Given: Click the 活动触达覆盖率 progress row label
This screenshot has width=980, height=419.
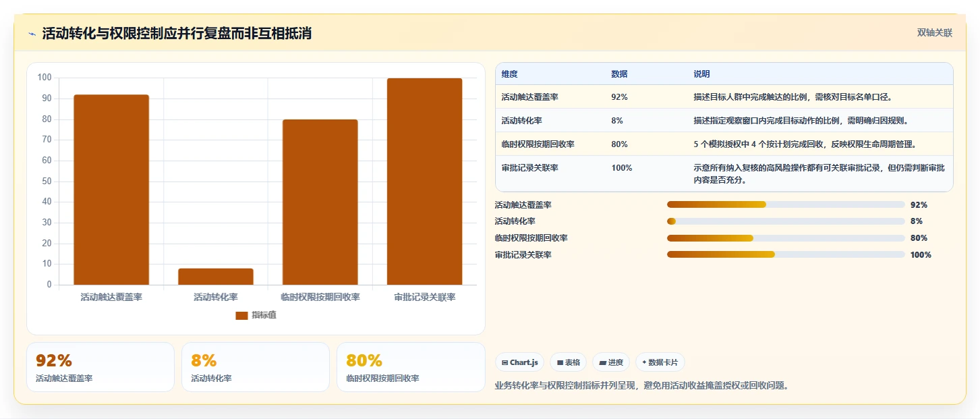Looking at the screenshot, I should pyautogui.click(x=523, y=204).
